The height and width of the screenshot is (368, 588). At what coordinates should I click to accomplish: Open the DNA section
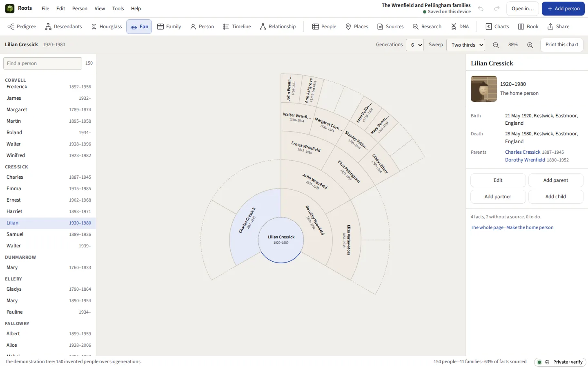(x=460, y=27)
